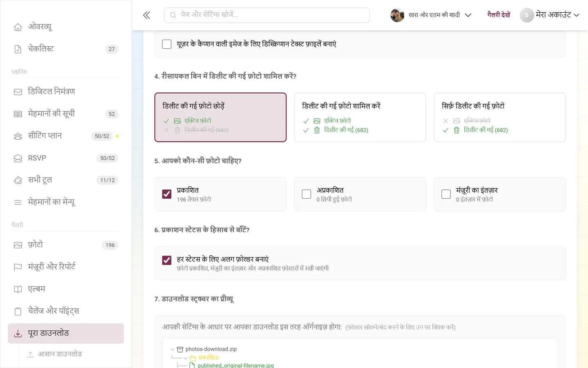Open चेकलिस्ट in the sidebar

(66, 49)
